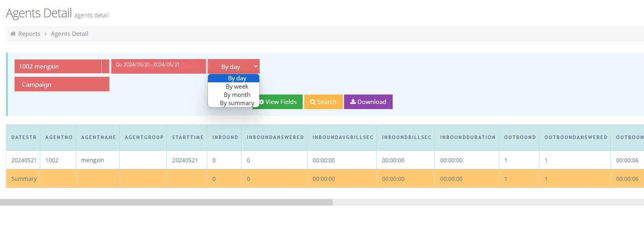Choose By week from the list

(x=237, y=87)
